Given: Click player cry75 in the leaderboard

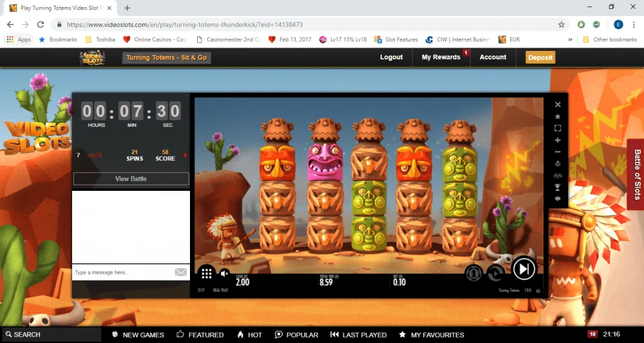Looking at the screenshot, I should [95, 155].
